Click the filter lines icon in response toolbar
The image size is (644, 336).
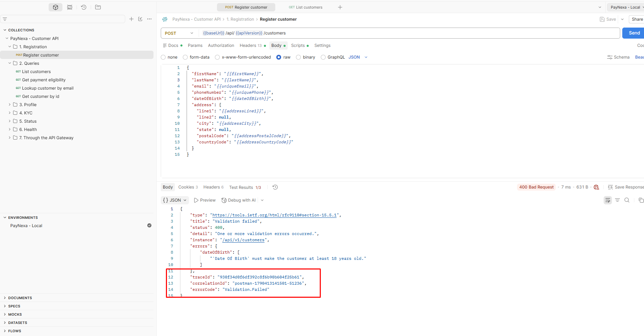617,200
